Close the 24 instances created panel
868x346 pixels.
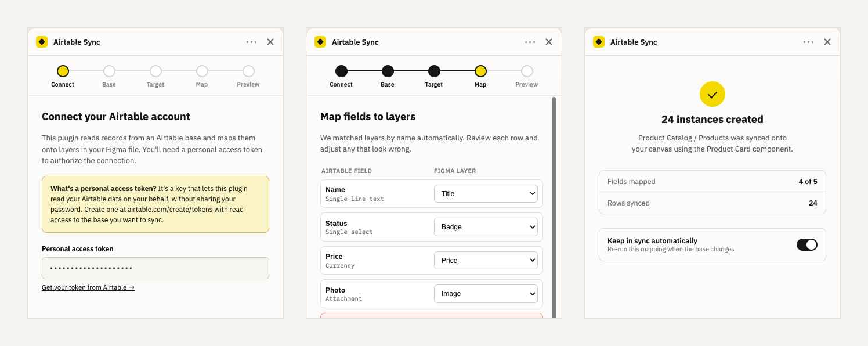coord(827,42)
